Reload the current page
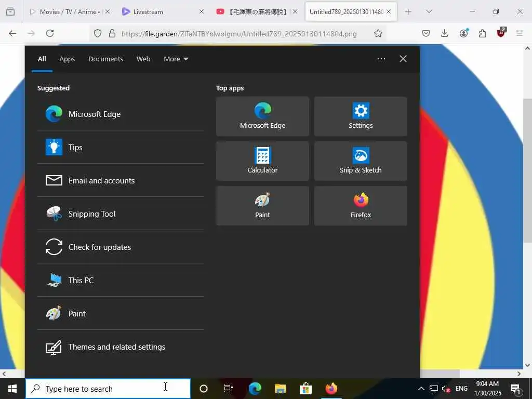The height and width of the screenshot is (399, 532). [x=50, y=33]
